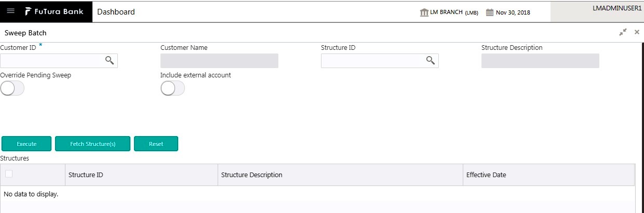Open the hamburger navigation menu
This screenshot has height=213, width=644.
click(x=10, y=11)
